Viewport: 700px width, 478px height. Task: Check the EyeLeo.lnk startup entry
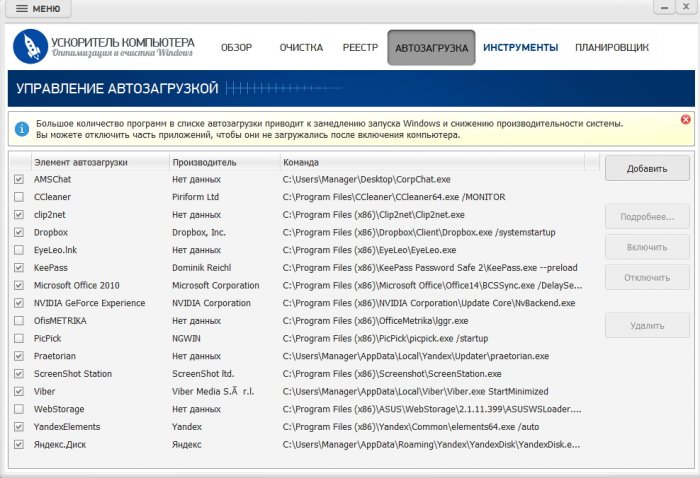pos(19,250)
